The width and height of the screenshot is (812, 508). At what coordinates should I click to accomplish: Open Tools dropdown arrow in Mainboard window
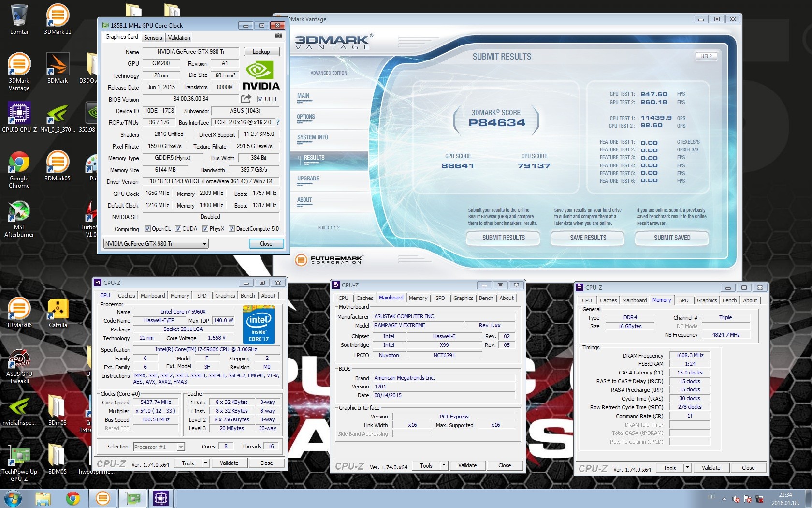point(444,466)
